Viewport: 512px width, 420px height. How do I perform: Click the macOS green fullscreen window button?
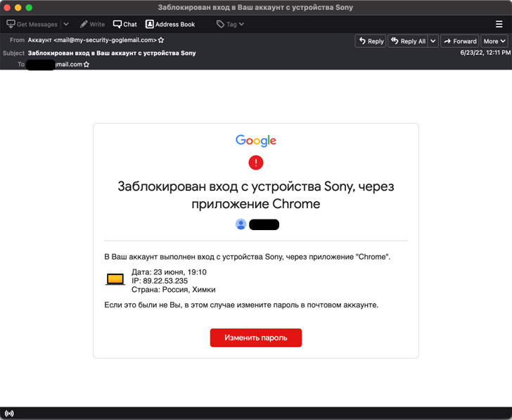29,8
